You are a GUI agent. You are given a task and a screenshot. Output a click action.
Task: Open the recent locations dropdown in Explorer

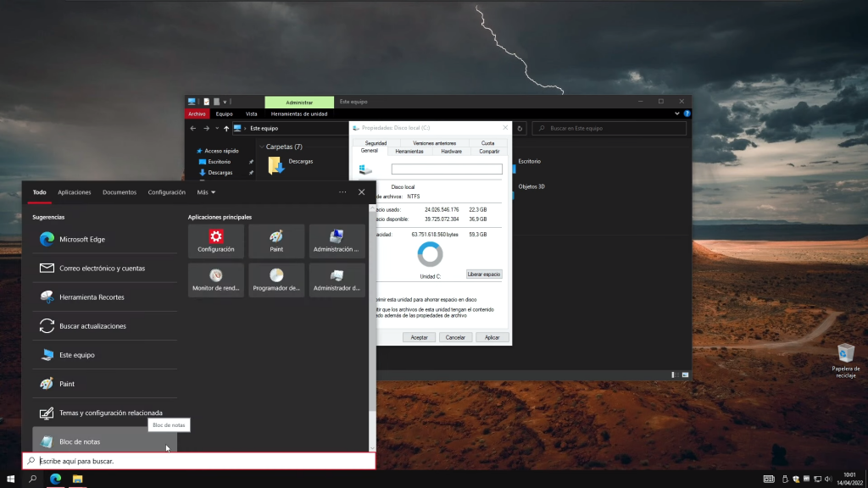[216, 129]
